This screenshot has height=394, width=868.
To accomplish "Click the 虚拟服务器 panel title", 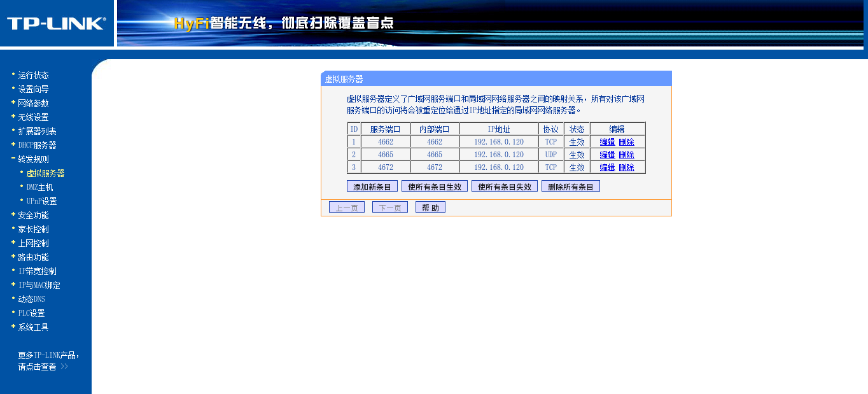I will click(x=344, y=79).
